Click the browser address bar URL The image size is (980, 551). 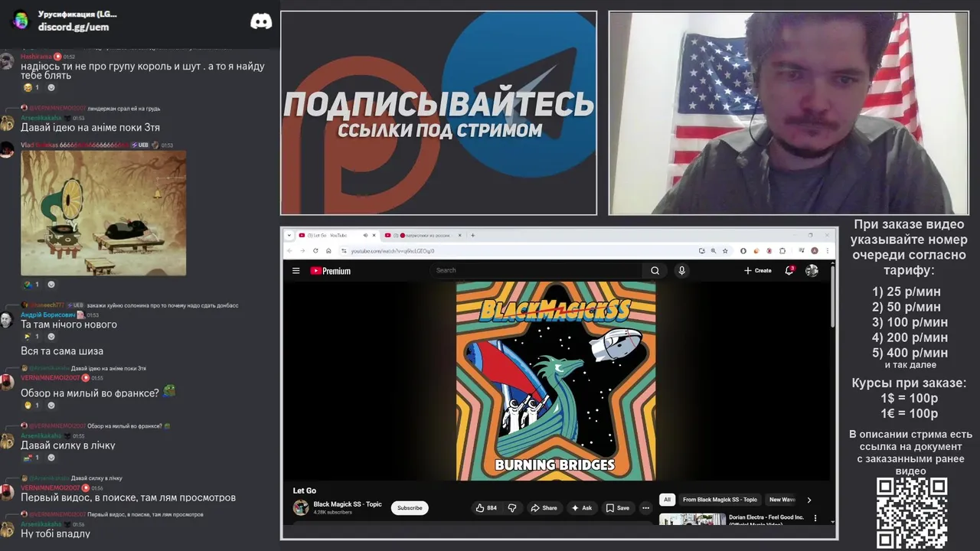(x=393, y=251)
